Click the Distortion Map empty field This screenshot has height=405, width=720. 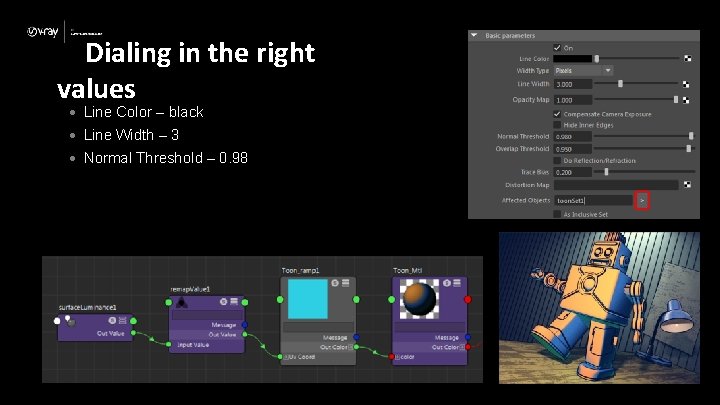616,185
